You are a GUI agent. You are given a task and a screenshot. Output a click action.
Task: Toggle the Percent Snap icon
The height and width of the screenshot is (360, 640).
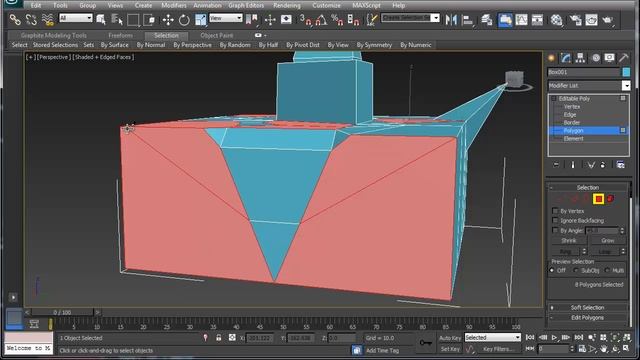337,19
